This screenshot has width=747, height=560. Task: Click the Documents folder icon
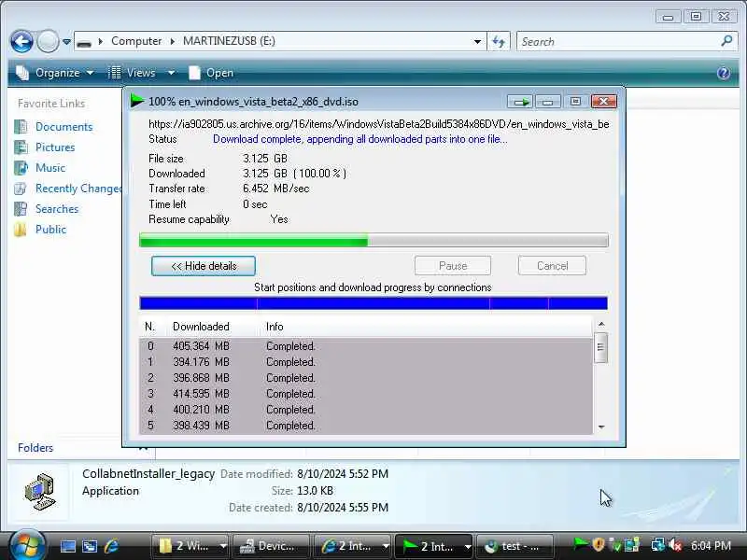tap(21, 127)
